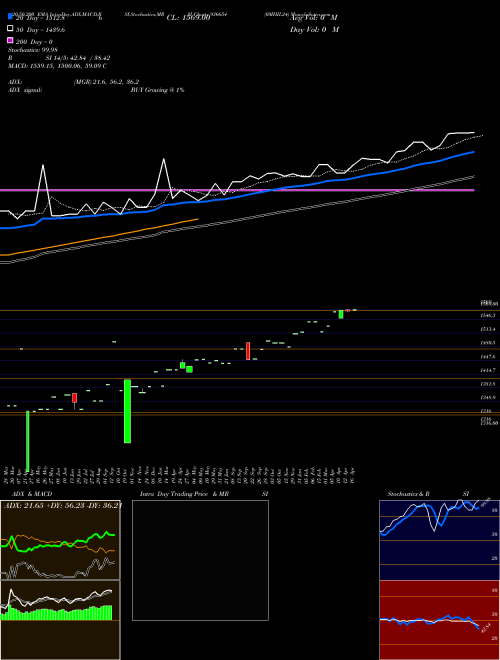
Task: Select the '20 Day = 1512.8' text
Action: [x=40, y=18]
